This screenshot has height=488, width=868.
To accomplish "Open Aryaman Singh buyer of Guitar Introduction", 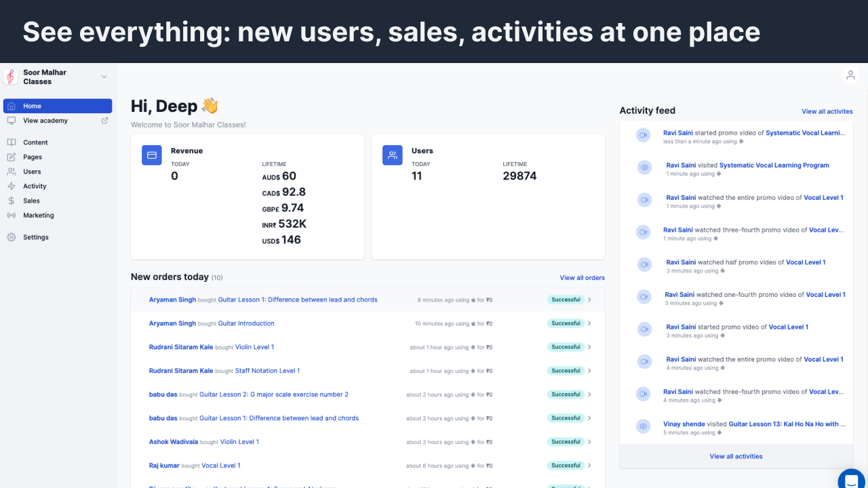I will [172, 323].
